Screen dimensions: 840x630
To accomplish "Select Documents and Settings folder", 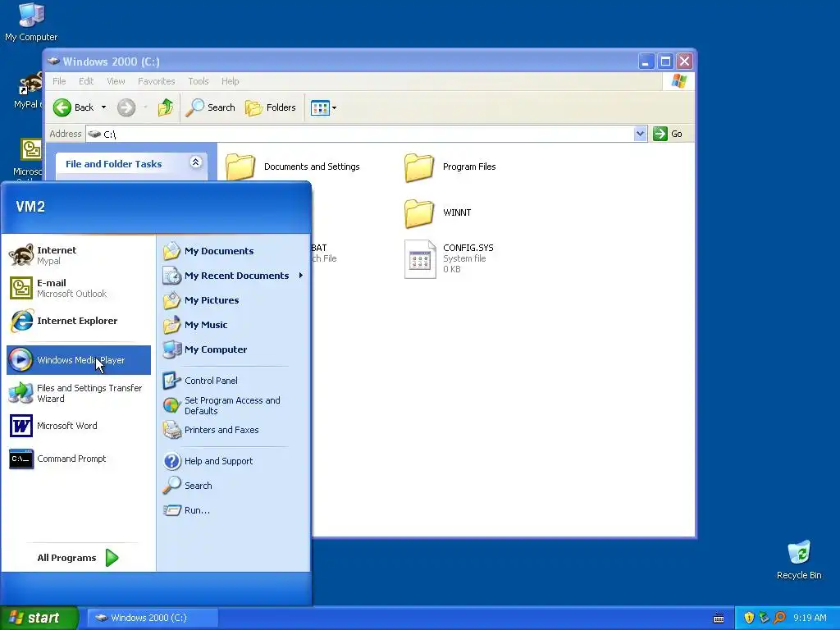I will (293, 167).
